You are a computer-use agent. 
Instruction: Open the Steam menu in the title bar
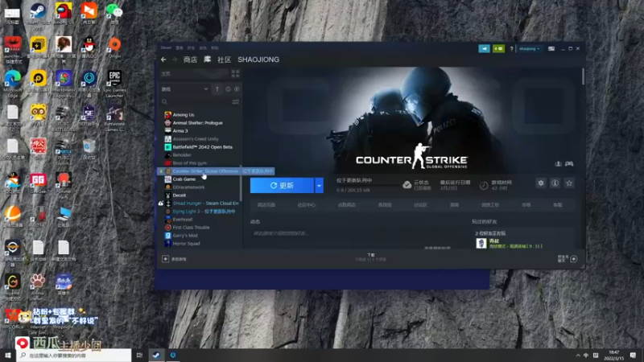[166, 47]
